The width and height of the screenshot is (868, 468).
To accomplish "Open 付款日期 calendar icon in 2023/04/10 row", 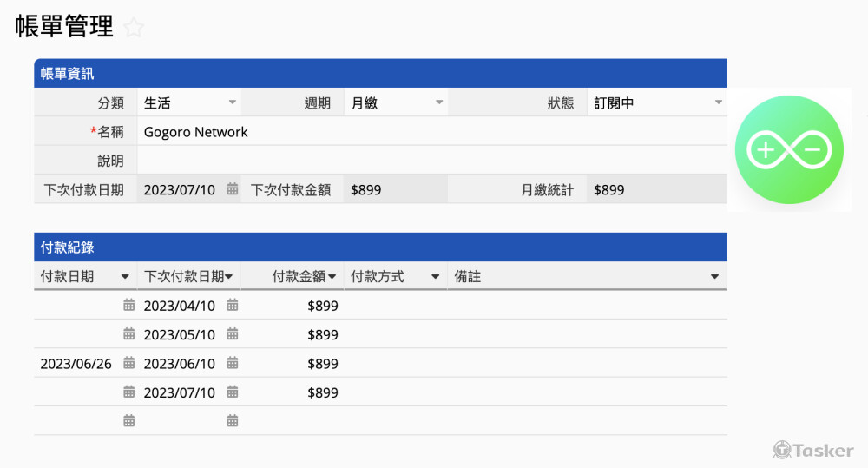I will [x=128, y=306].
